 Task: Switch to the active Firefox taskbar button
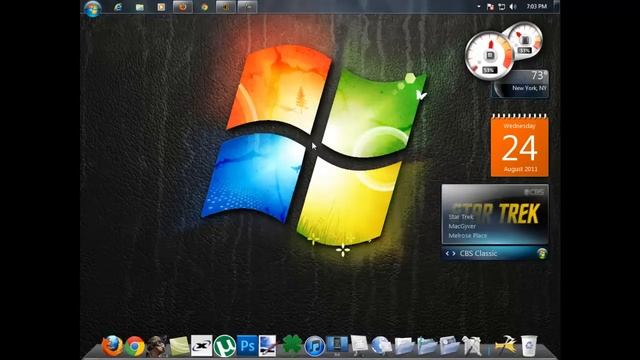point(182,7)
